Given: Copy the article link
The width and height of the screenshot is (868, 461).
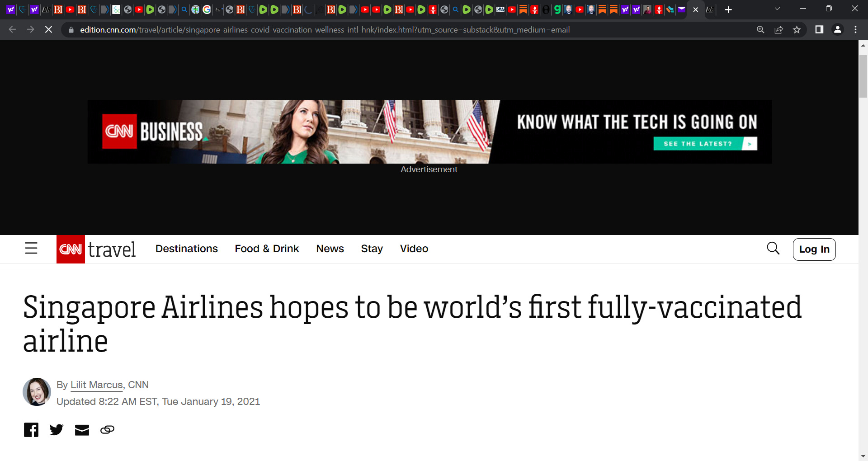Looking at the screenshot, I should point(107,430).
